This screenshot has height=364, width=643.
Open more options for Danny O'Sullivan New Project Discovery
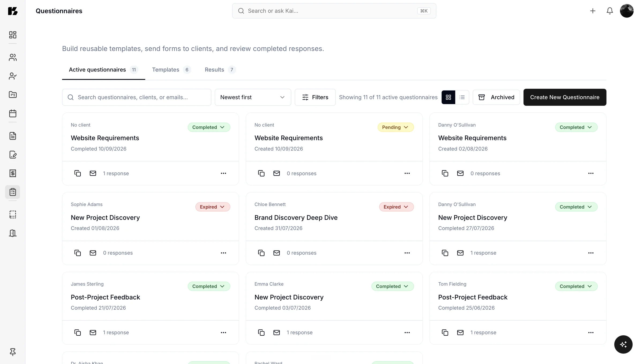(591, 253)
